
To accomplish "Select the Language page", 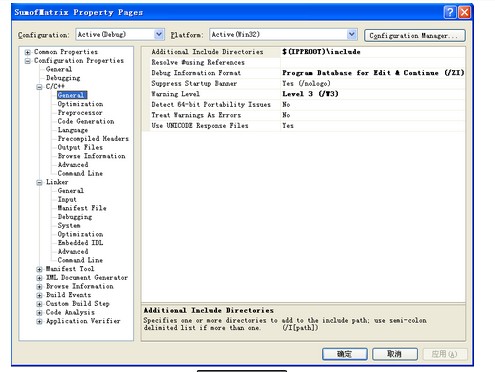I will click(x=73, y=130).
